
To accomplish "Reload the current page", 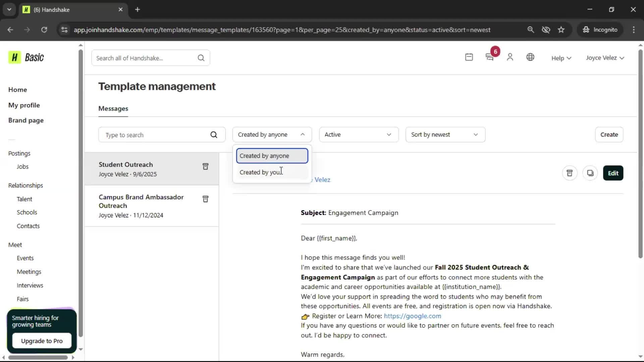I will tap(44, 30).
